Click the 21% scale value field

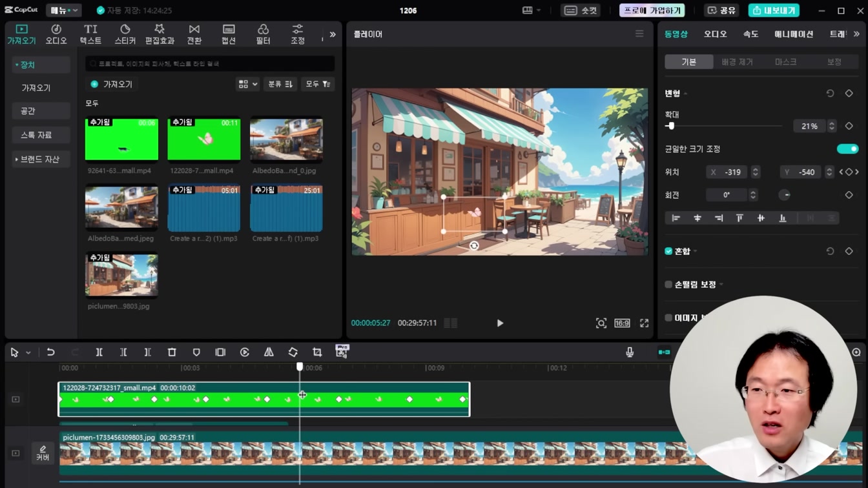click(x=810, y=127)
